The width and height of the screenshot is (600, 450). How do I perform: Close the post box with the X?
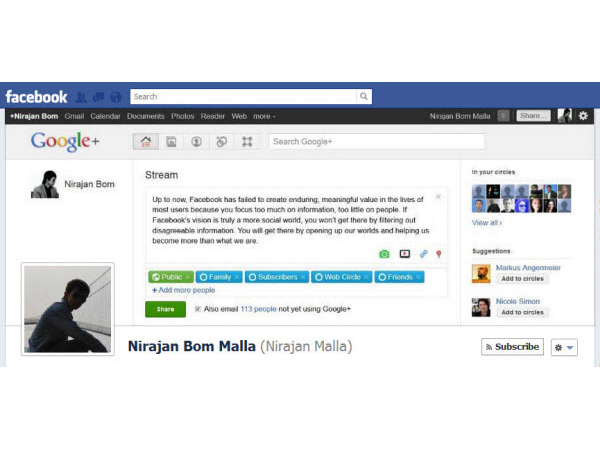coord(439,197)
